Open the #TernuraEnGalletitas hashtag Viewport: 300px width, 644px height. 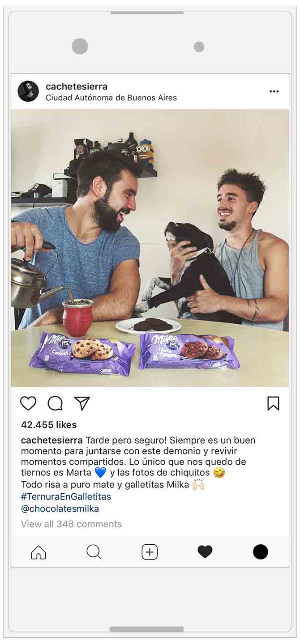click(66, 496)
